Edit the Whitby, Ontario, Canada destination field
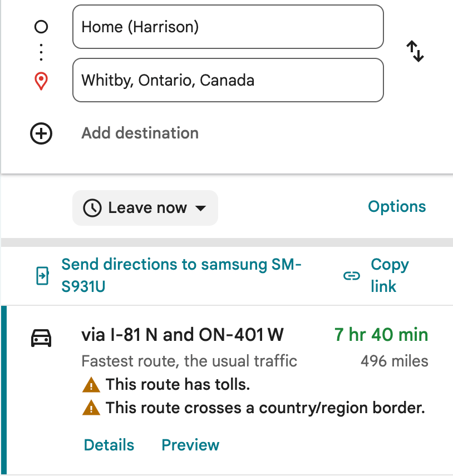The image size is (453, 476). 228,81
